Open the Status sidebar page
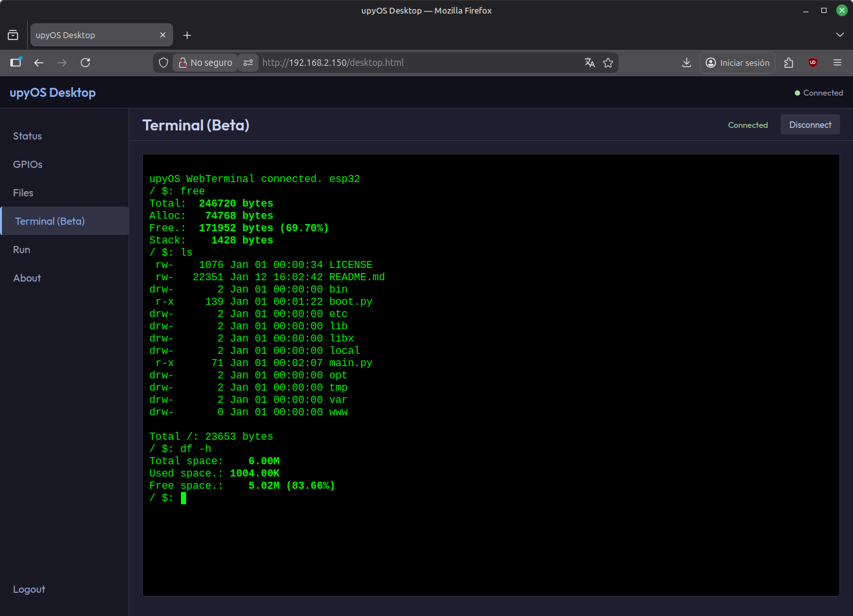Viewport: 853px width, 616px height. click(x=65, y=136)
